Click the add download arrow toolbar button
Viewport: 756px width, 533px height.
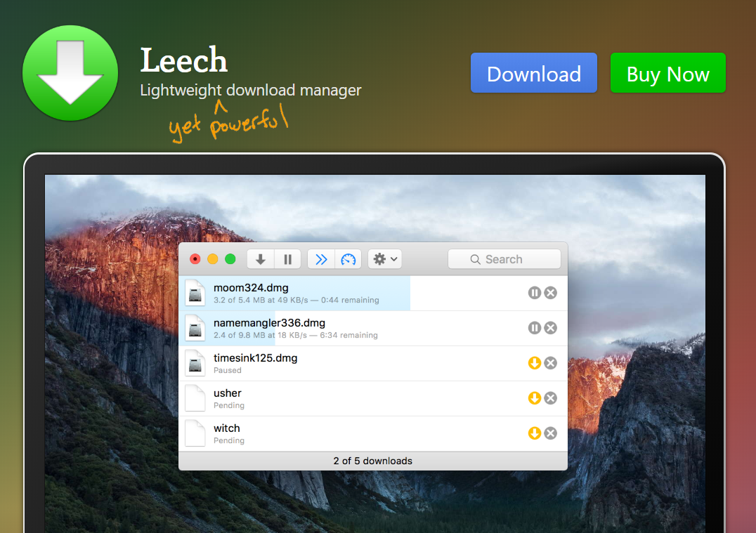tap(261, 259)
